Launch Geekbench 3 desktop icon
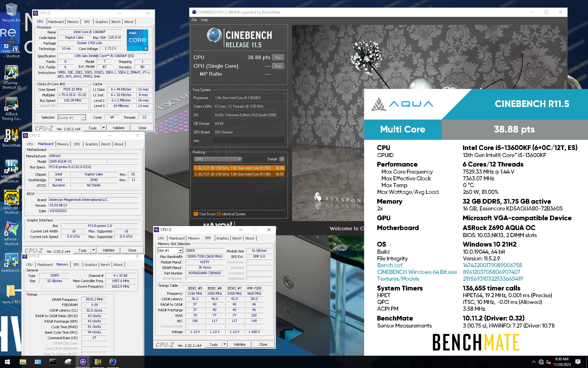The height and width of the screenshot is (368, 588). pyautogui.click(x=11, y=263)
